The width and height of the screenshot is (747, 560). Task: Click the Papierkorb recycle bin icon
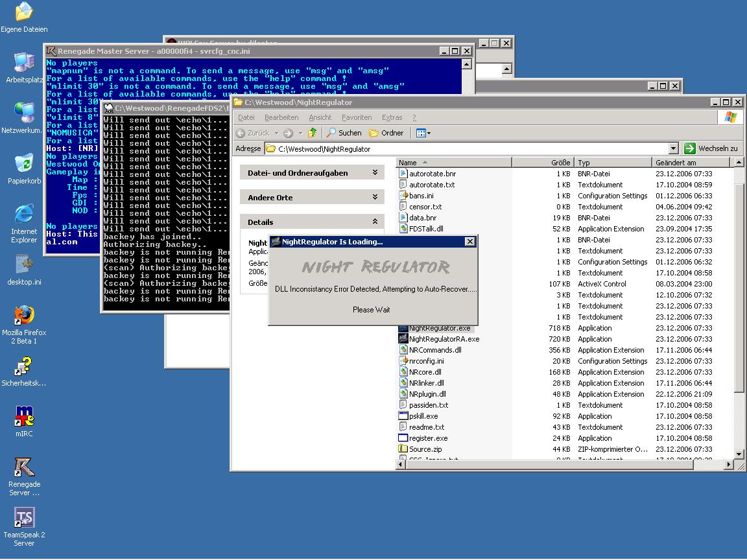click(24, 165)
